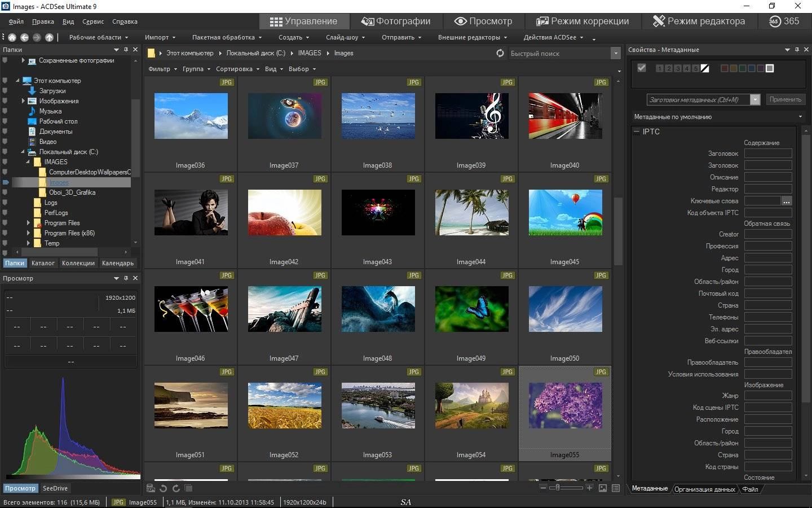Click the Описание metadata input field
812x508 pixels.
click(x=768, y=177)
